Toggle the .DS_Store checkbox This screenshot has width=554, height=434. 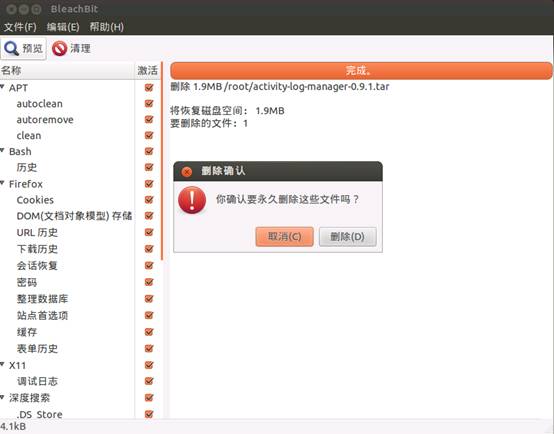tap(149, 414)
